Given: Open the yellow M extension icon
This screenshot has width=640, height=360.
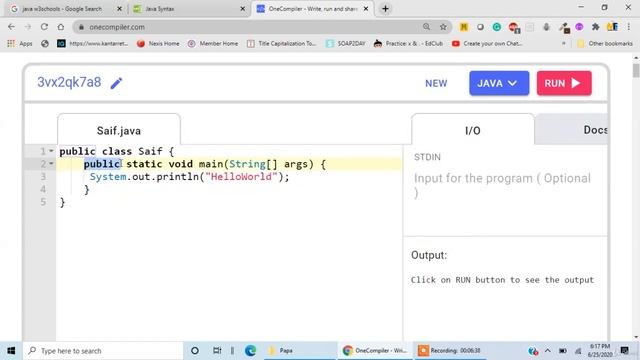Looking at the screenshot, I should tap(464, 27).
